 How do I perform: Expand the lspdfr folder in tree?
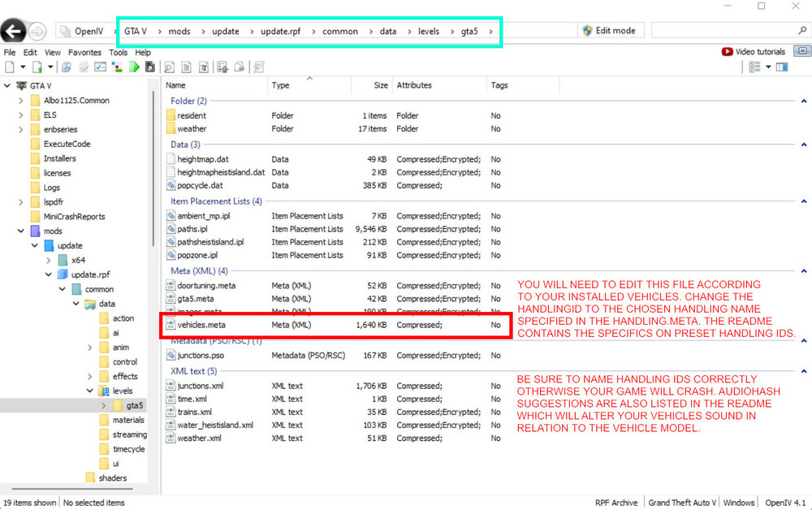[x=21, y=202]
